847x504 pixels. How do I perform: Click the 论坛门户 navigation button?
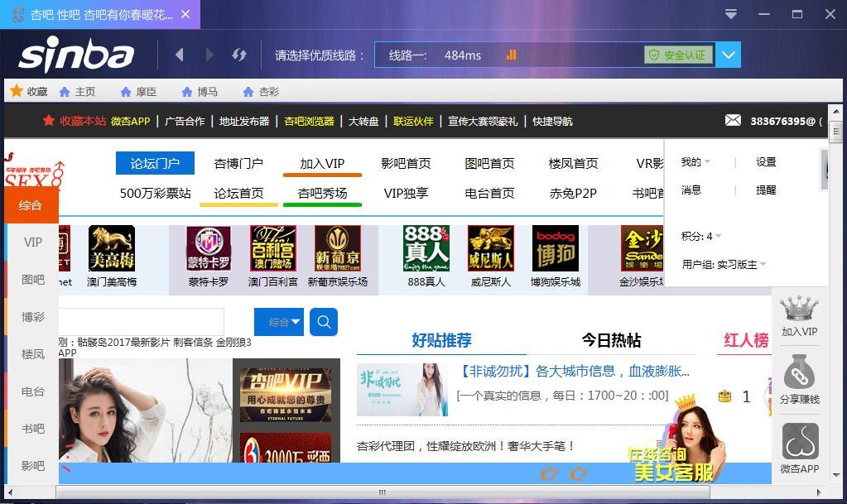pyautogui.click(x=155, y=163)
